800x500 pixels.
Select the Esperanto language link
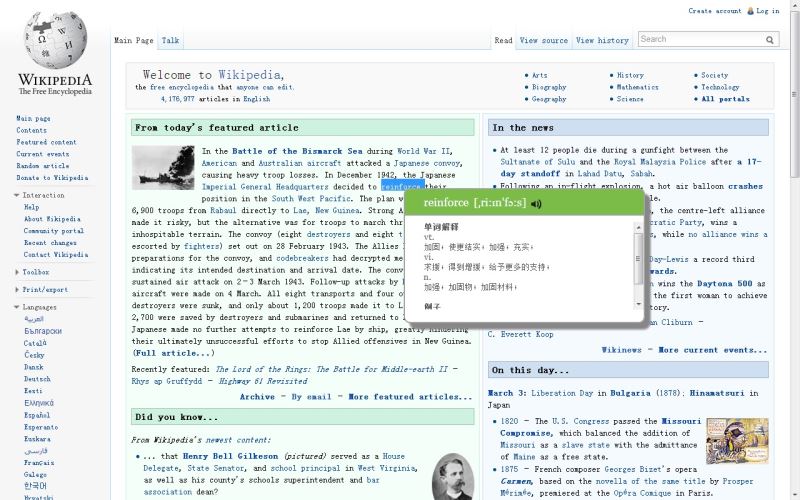(41, 427)
